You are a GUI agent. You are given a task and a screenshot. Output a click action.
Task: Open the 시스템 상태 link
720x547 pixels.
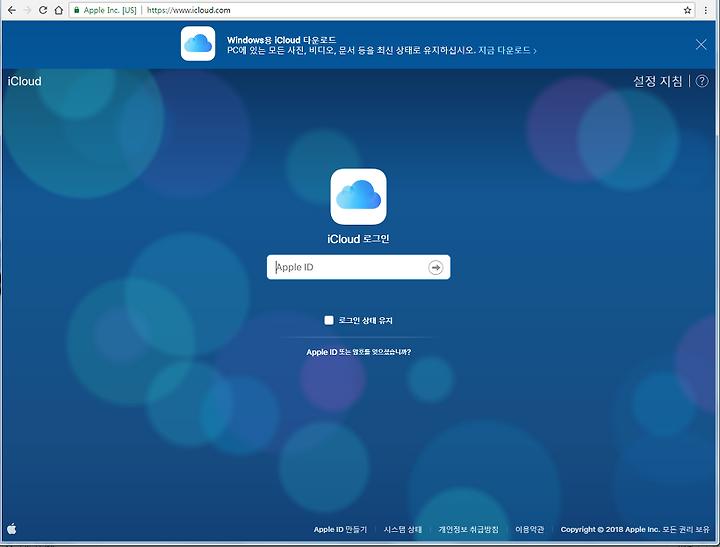(x=403, y=530)
